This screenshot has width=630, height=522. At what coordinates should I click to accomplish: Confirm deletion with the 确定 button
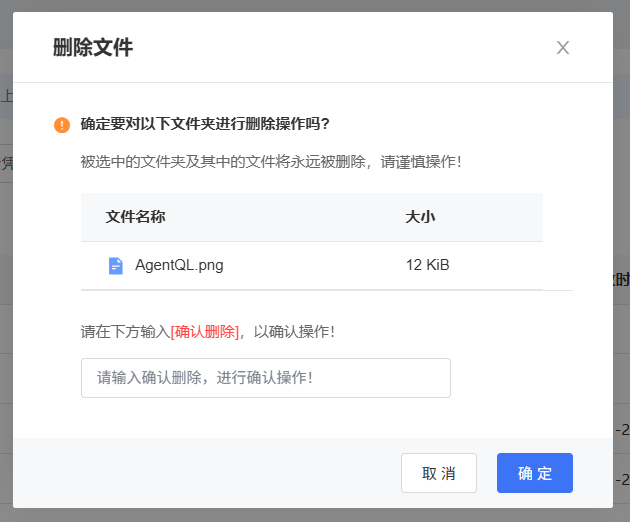coord(534,473)
